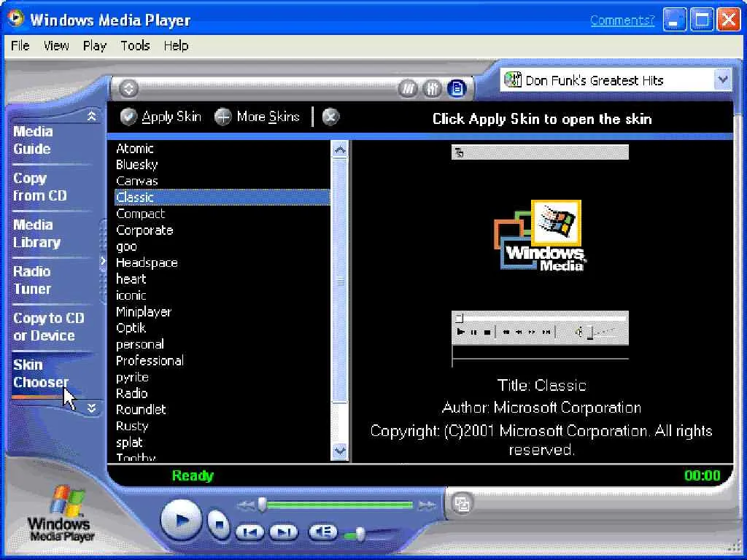Click skin list scroll down arrow
This screenshot has width=747, height=560.
[x=340, y=451]
